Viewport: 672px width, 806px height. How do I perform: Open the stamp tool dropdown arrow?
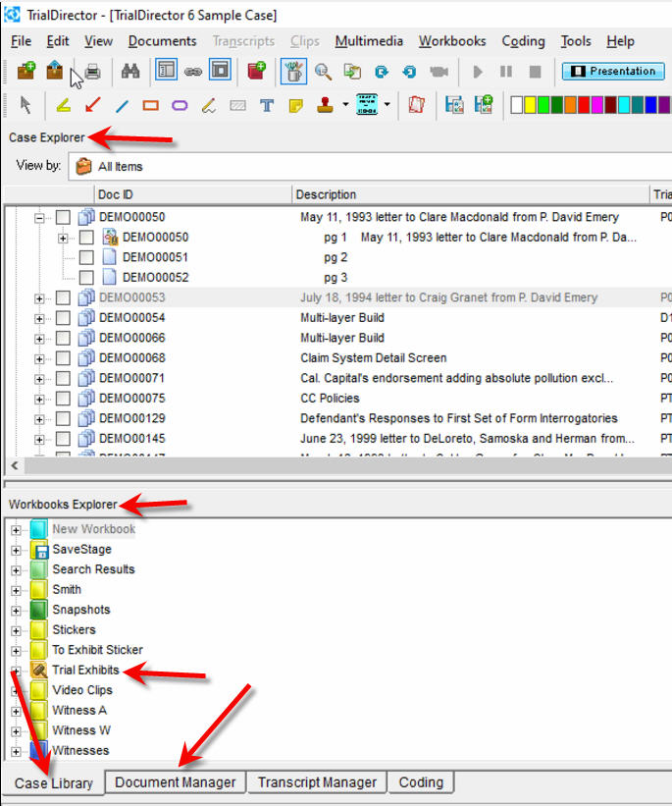coord(345,105)
